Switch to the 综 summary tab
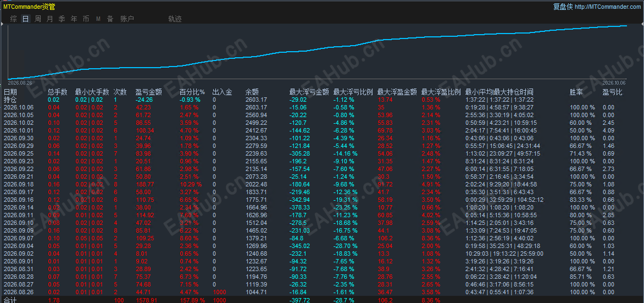 (14, 19)
